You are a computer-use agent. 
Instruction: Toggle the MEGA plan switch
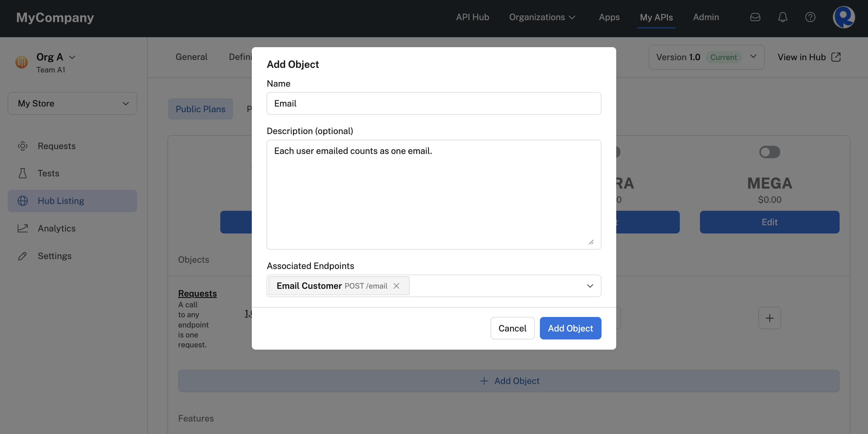770,152
